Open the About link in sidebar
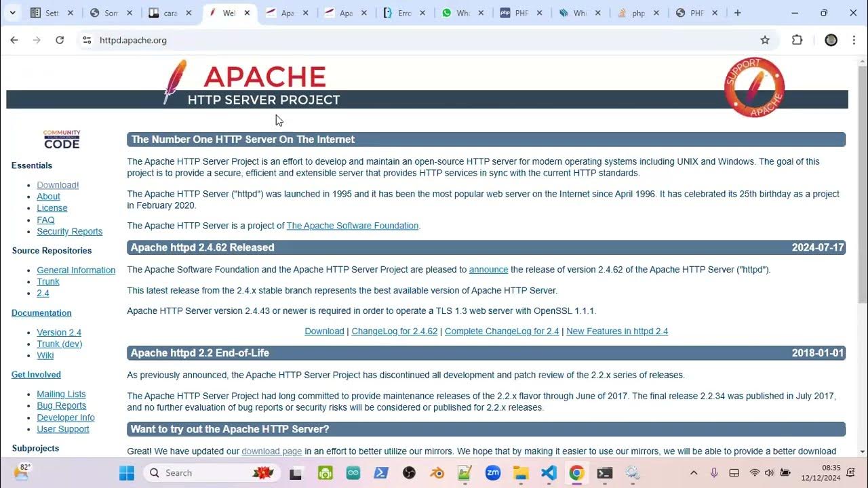Screen dimensions: 868x488 49,197
